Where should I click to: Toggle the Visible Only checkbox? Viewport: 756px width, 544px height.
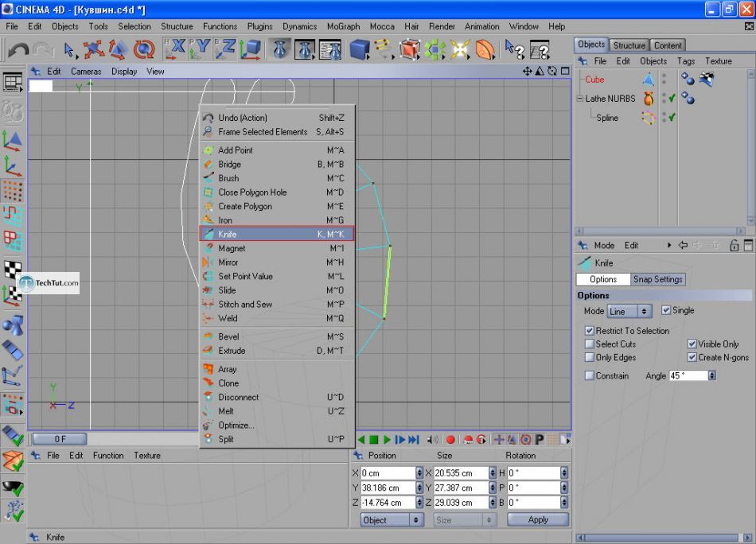(692, 344)
